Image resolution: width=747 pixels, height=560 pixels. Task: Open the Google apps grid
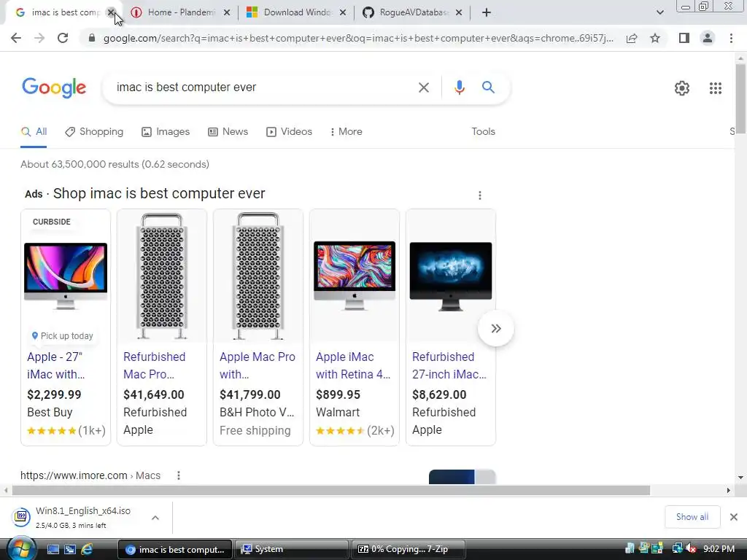coord(716,88)
